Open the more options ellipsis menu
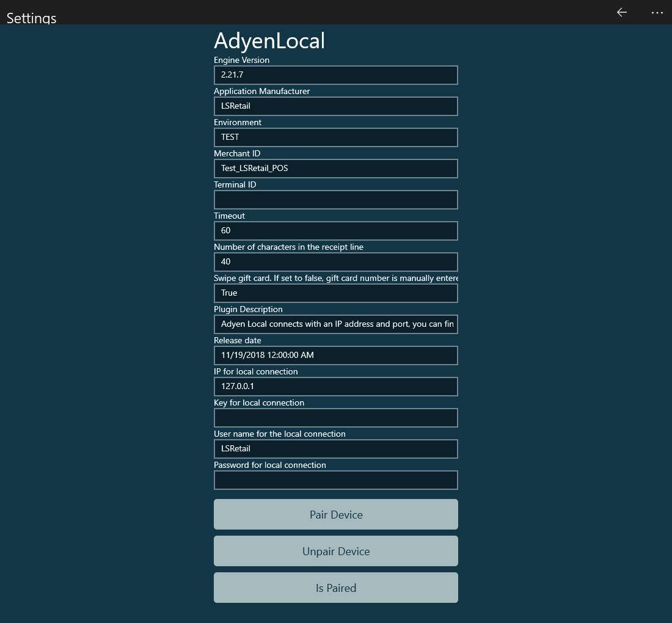This screenshot has width=672, height=623. pyautogui.click(x=657, y=12)
